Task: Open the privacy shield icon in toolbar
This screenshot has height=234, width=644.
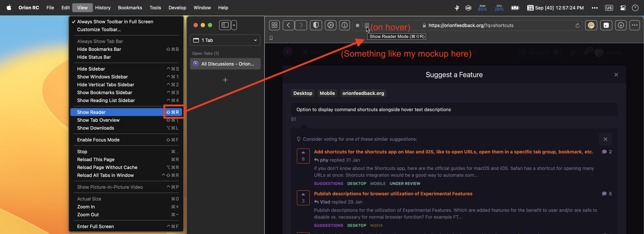Action: coord(316,25)
